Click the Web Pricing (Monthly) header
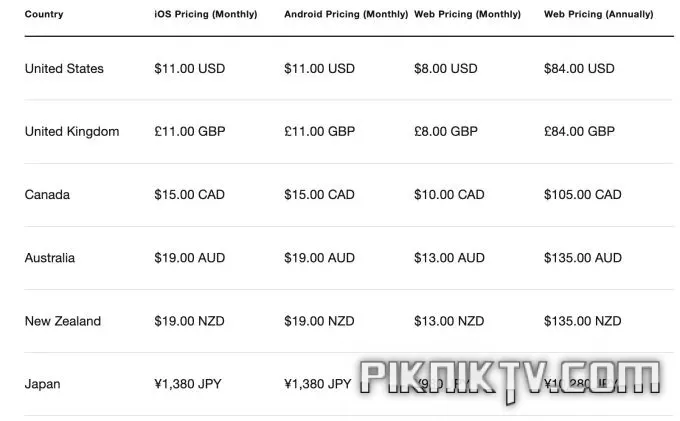680x421 pixels. [467, 14]
